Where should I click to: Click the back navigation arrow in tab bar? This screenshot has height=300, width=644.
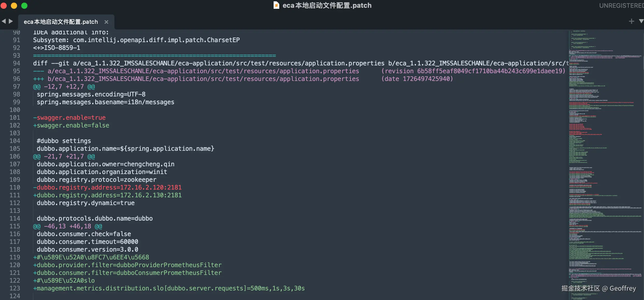[4, 21]
